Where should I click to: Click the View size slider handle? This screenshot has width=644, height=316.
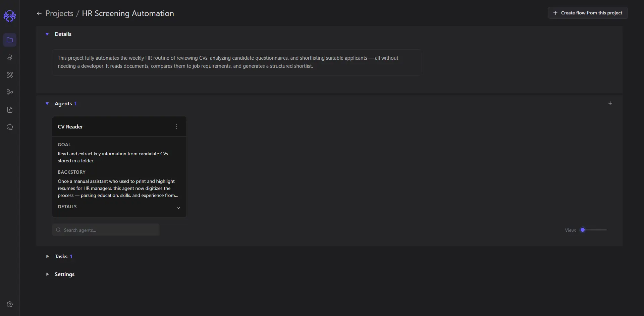pos(583,230)
